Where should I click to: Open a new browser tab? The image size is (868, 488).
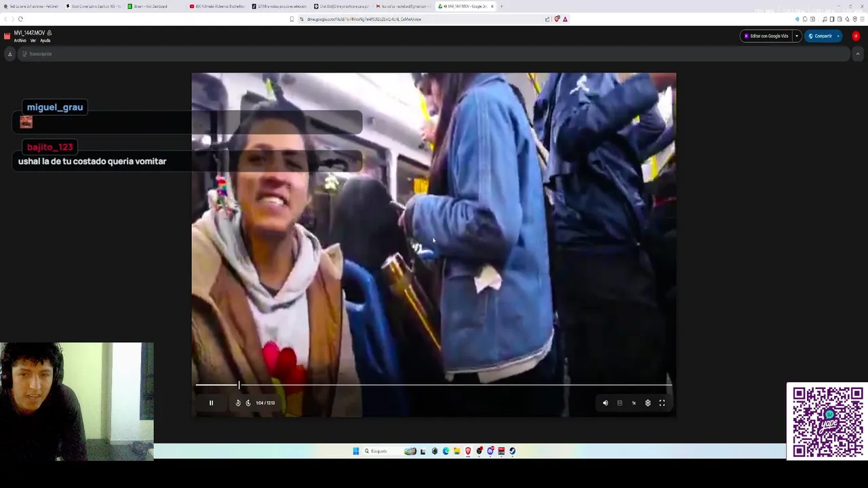click(x=502, y=6)
